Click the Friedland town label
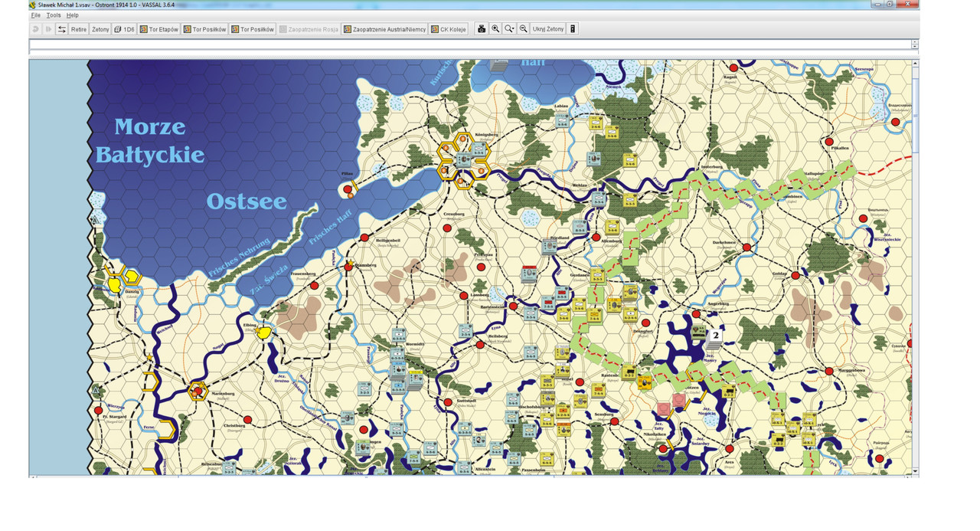 tap(560, 238)
